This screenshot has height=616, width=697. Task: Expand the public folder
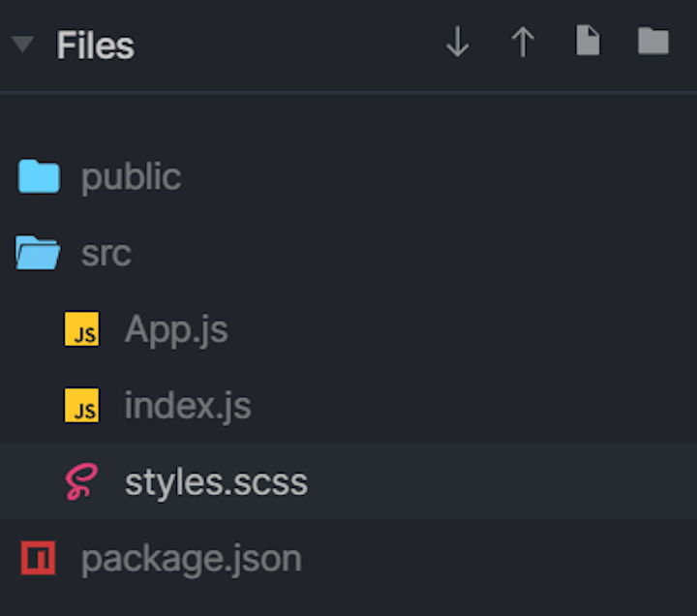point(131,177)
